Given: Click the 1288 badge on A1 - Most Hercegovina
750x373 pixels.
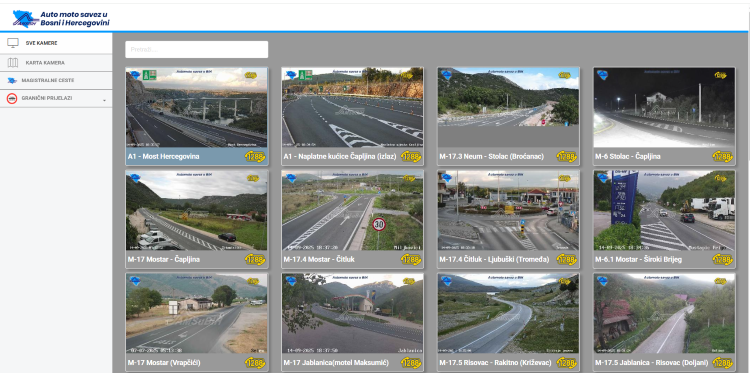Looking at the screenshot, I should pyautogui.click(x=255, y=156).
